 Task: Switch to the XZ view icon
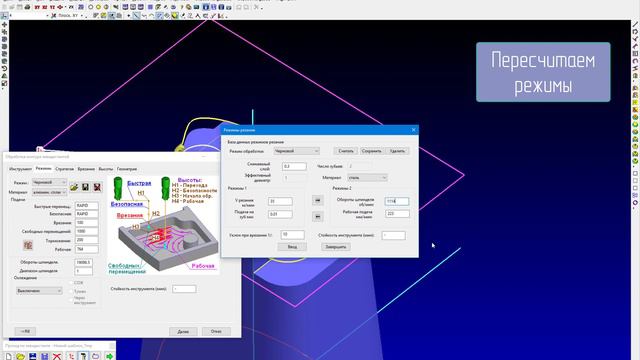pyautogui.click(x=44, y=7)
